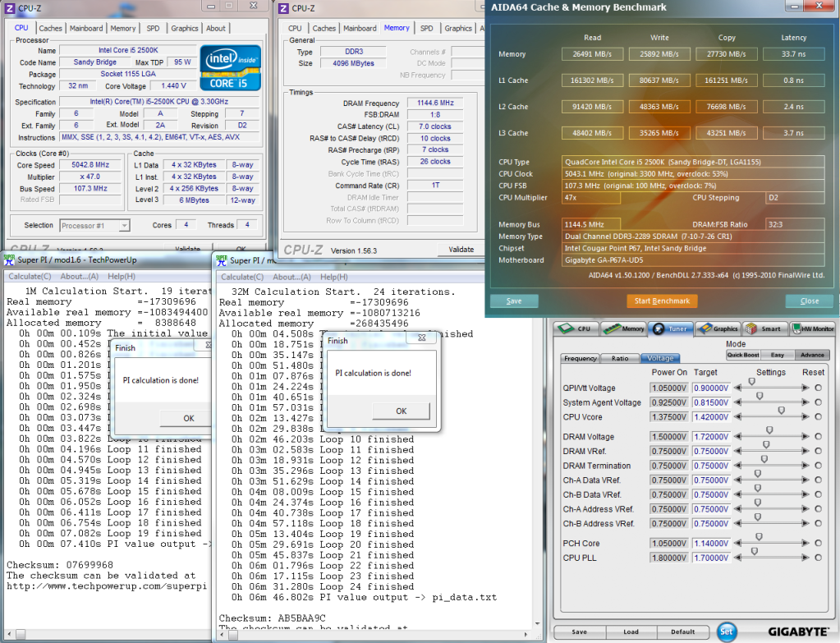The image size is (840, 643).
Task: Lower CPU PLL using its left arrow
Action: [738, 558]
